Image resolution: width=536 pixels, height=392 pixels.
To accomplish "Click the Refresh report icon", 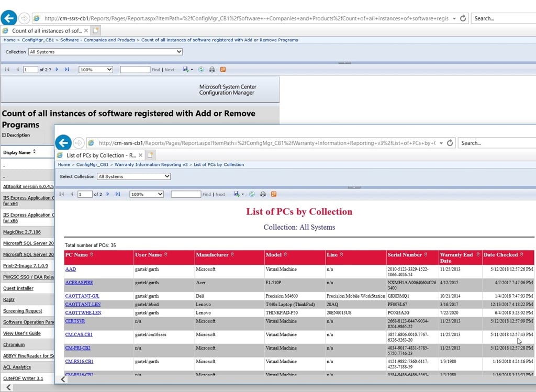I will (x=253, y=194).
